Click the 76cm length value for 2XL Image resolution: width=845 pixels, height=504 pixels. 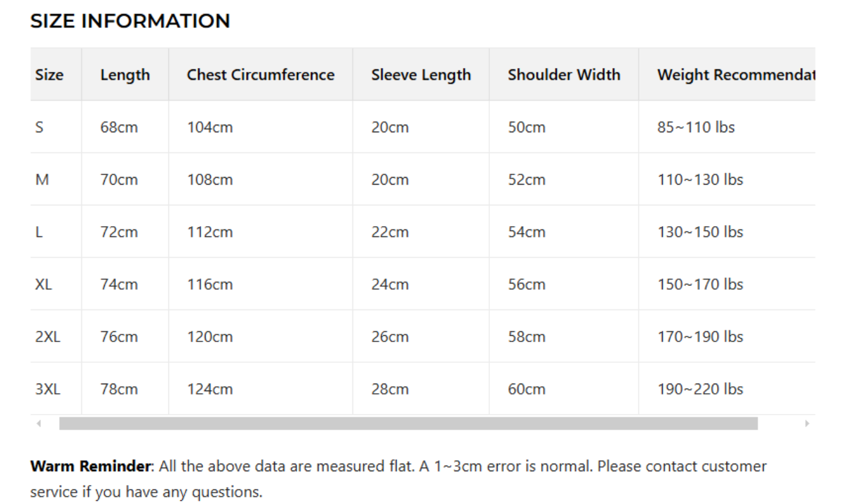point(119,336)
